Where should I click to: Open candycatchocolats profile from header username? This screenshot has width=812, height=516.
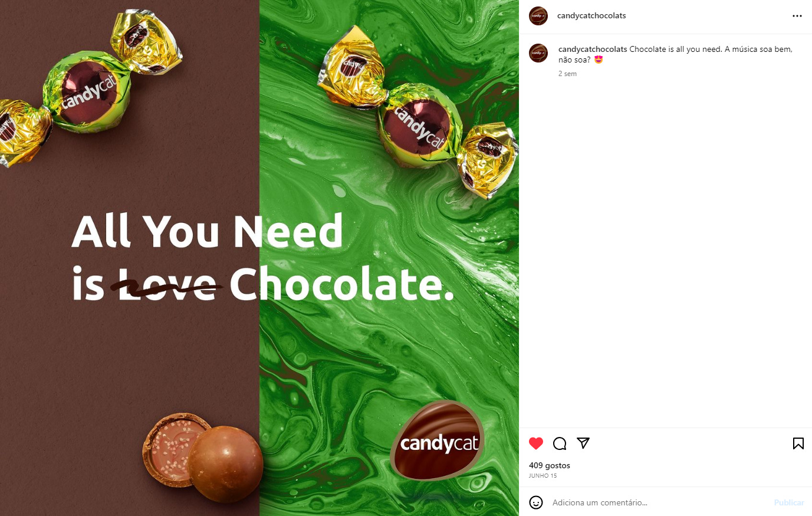(x=591, y=16)
